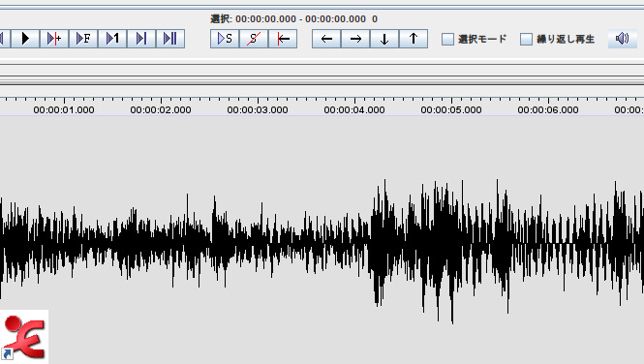The height and width of the screenshot is (364, 644).
Task: Enable the 選択モード checkbox
Action: click(447, 40)
